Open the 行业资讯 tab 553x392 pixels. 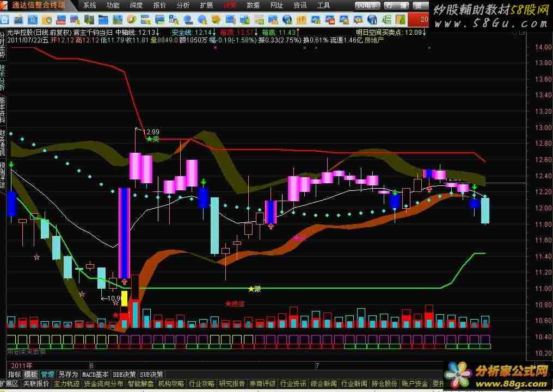pos(293,383)
